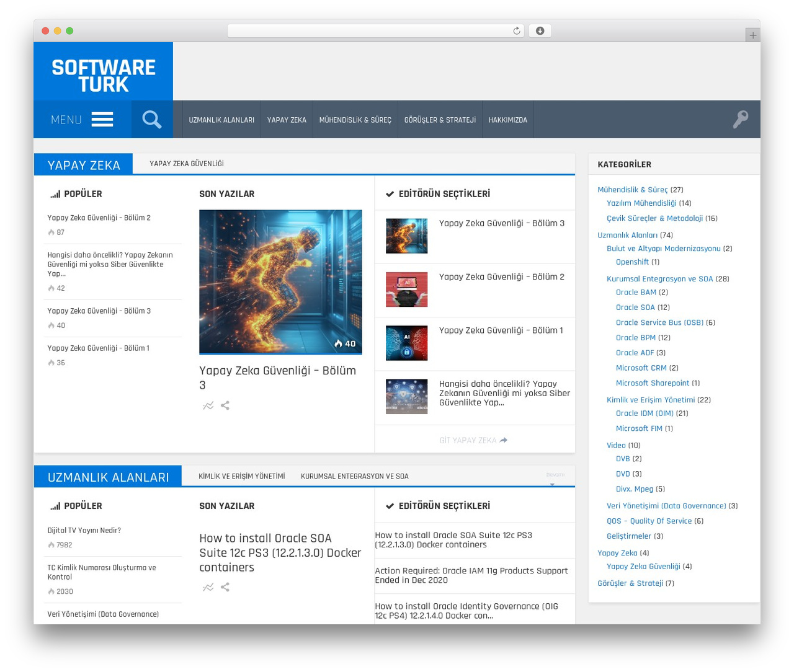
Task: Open Action Required: Oracle IAM 11g article
Action: (471, 575)
